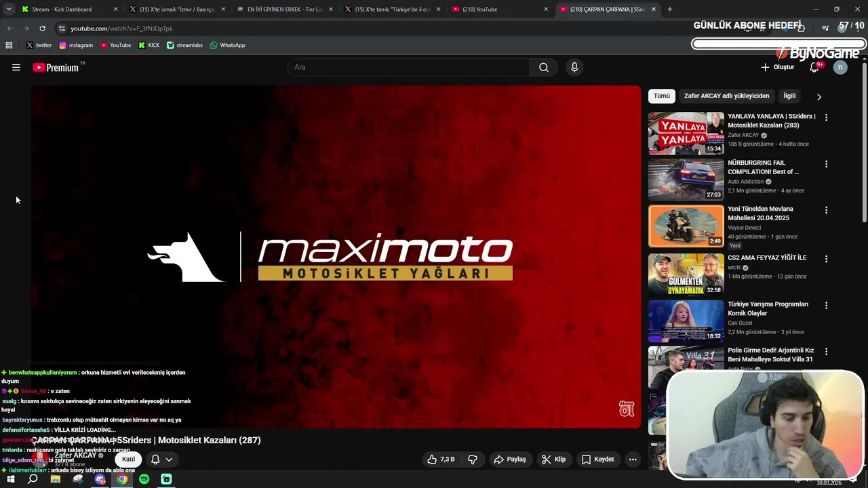Screen dimensions: 868x488
Task: Open streamlabs bookmark
Action: pos(184,45)
